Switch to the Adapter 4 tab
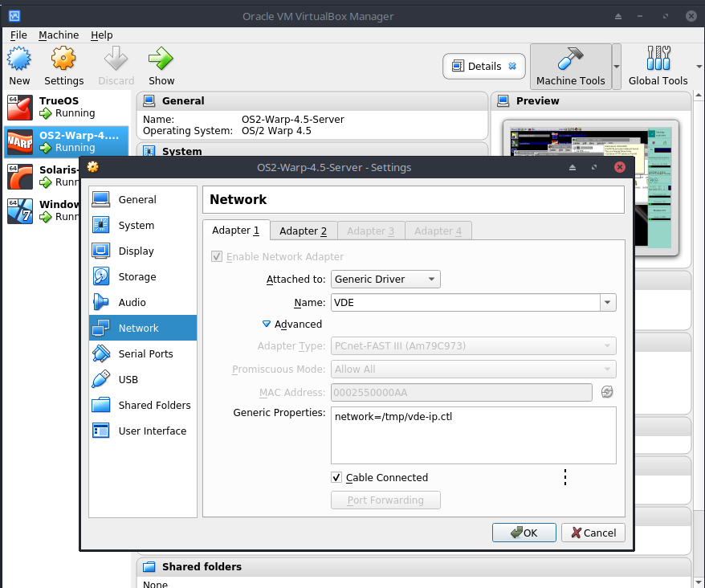705x588 pixels. click(x=438, y=231)
